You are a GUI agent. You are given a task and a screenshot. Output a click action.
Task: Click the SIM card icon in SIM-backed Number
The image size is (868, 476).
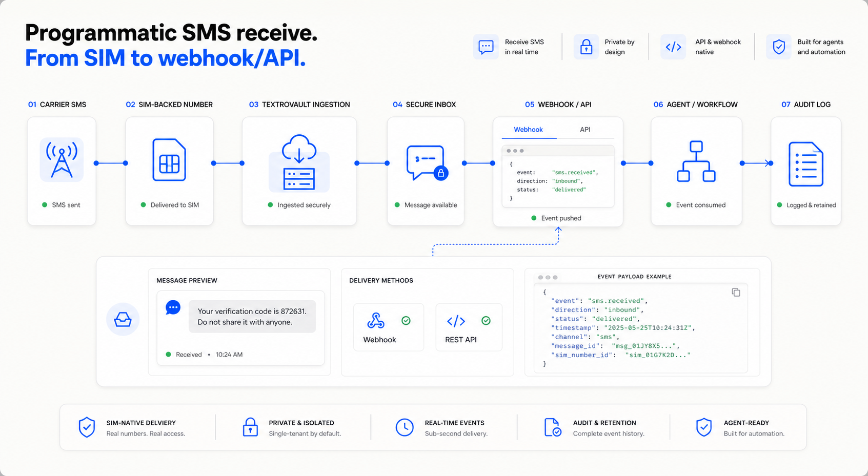169,160
